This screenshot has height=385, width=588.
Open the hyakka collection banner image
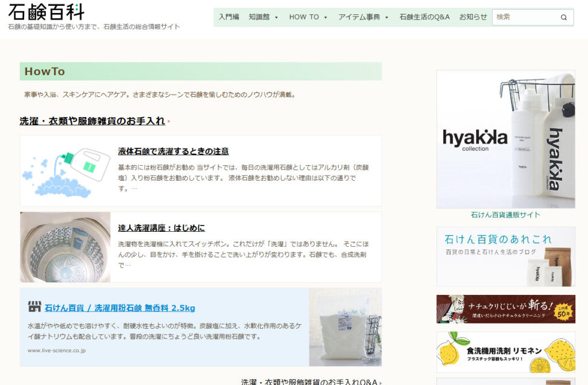tap(505, 139)
